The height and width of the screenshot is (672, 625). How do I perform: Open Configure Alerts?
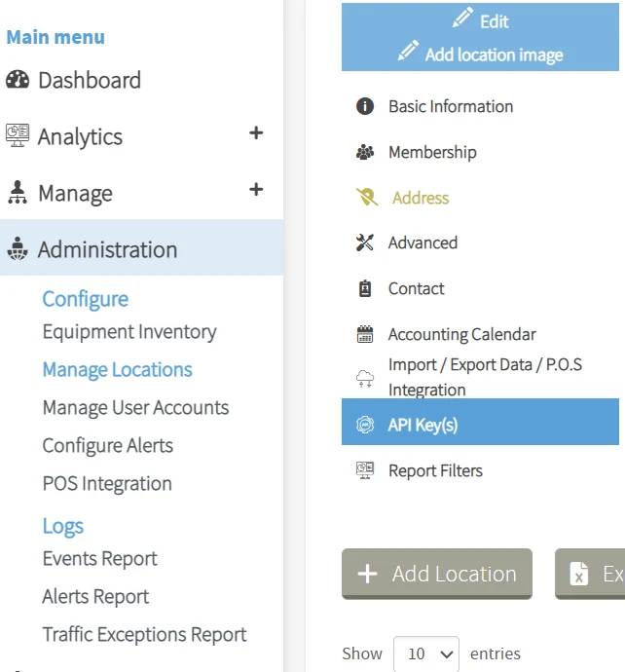tap(108, 445)
